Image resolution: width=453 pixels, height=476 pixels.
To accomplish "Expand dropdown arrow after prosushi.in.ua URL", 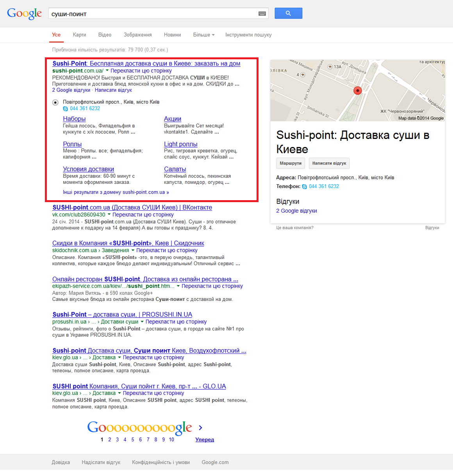I will 142,321.
